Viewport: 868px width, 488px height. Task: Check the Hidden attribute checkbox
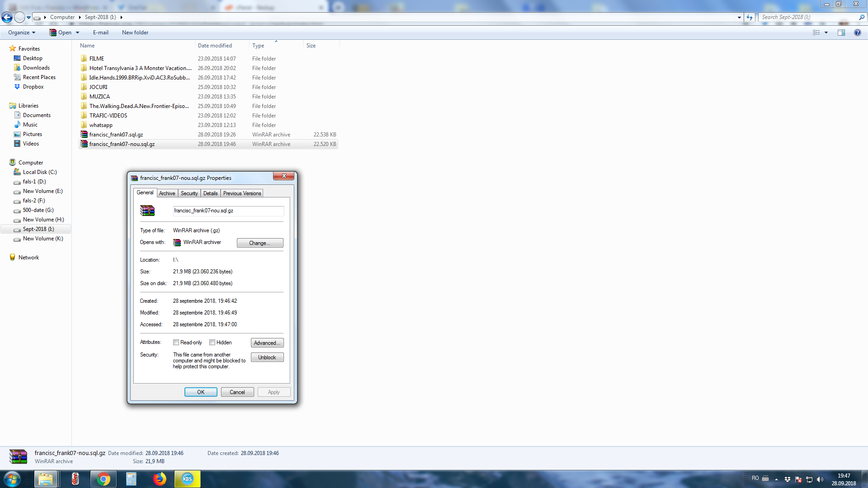click(x=212, y=343)
